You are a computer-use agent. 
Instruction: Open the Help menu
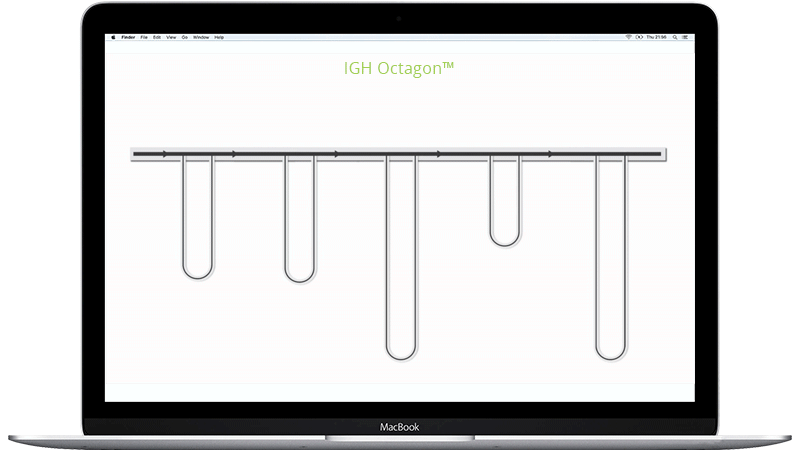click(219, 37)
